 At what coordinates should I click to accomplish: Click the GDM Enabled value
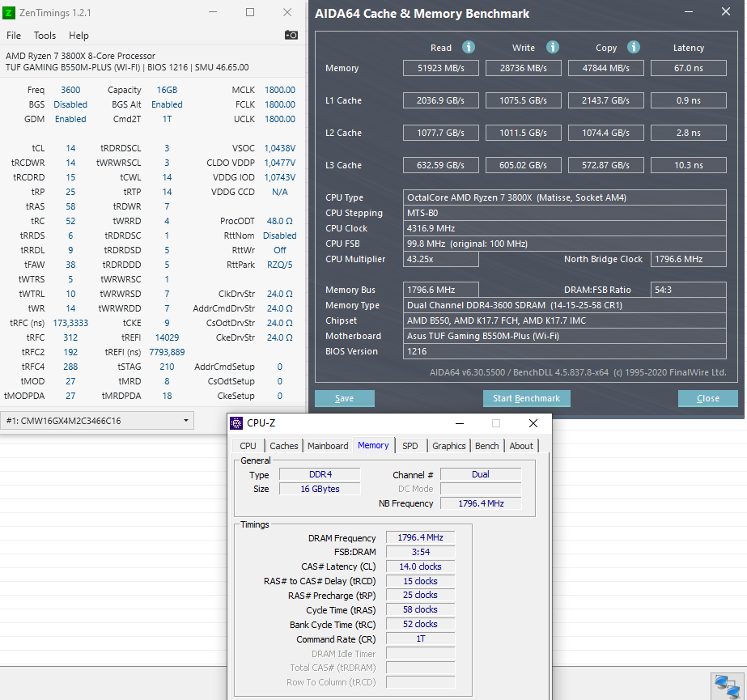[70, 119]
